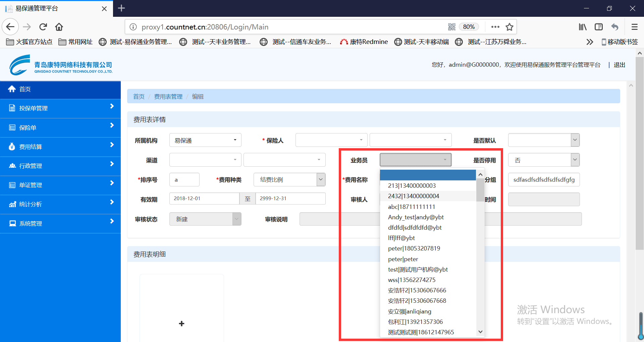
Task: Open Firefox library icon
Action: 583,27
